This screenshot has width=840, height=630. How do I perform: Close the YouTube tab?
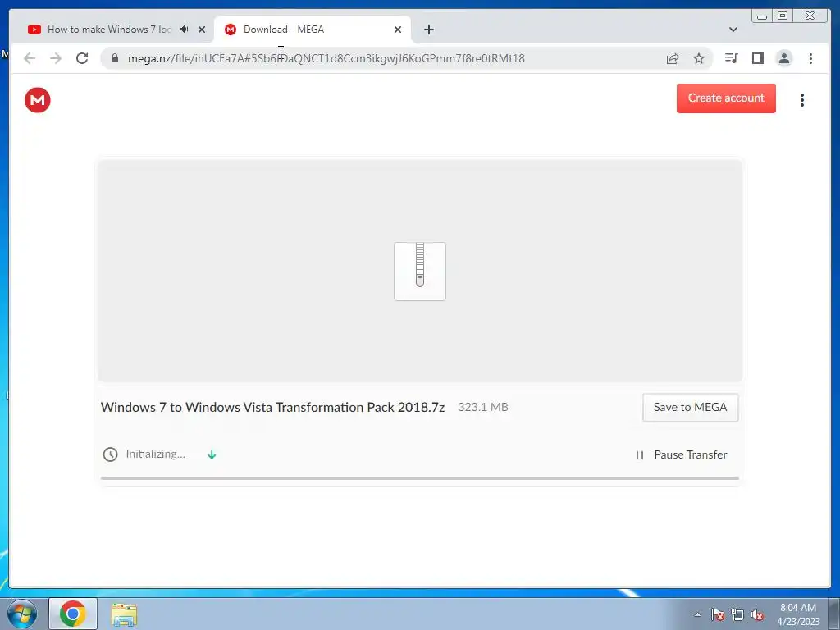point(202,30)
